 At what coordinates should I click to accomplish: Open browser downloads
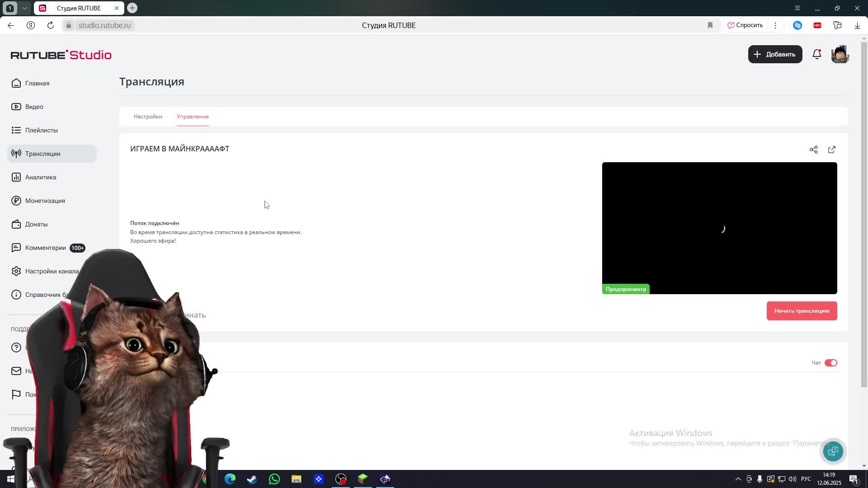[x=857, y=25]
